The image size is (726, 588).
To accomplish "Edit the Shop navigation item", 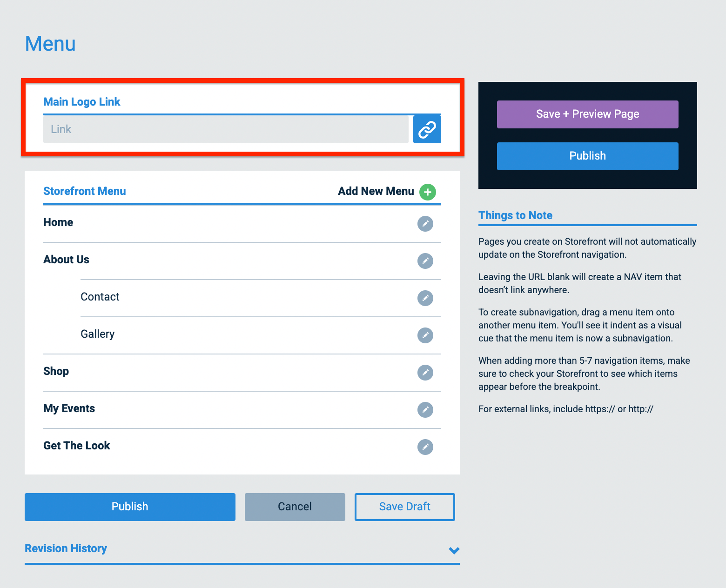I will click(x=425, y=373).
